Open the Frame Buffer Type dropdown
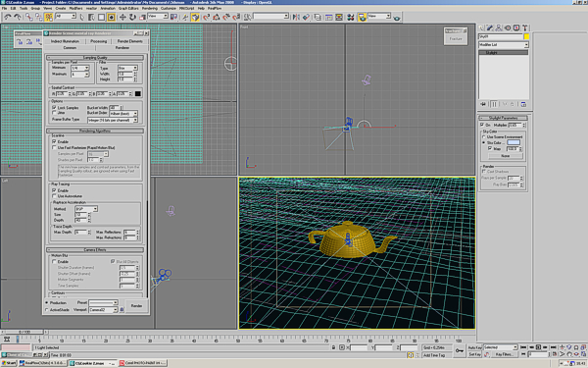 (113, 120)
